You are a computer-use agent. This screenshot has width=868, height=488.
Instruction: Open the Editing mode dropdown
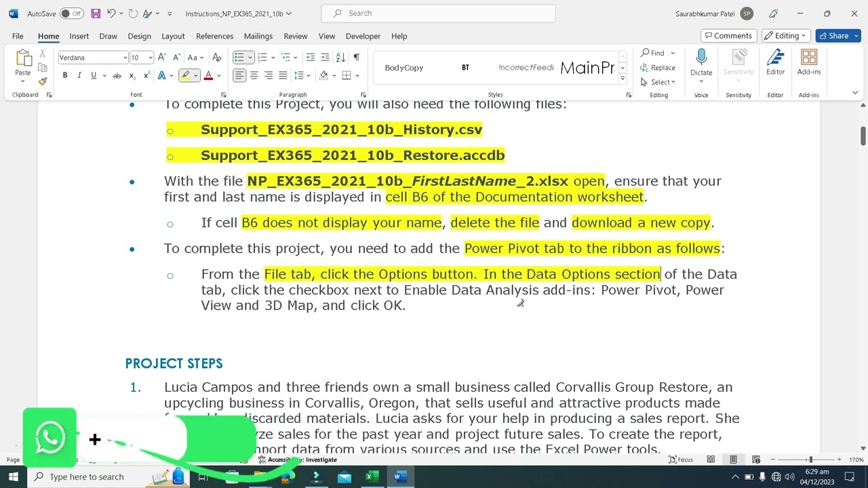tap(786, 36)
